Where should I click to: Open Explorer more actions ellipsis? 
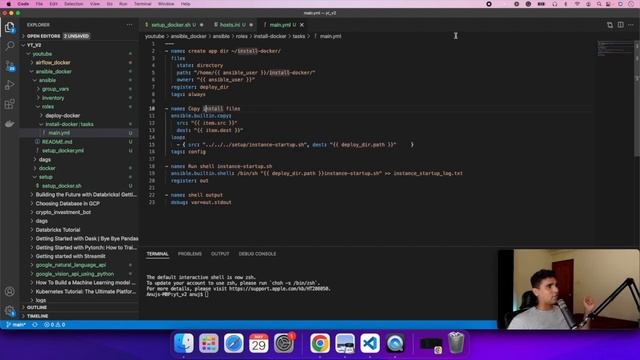tap(129, 25)
